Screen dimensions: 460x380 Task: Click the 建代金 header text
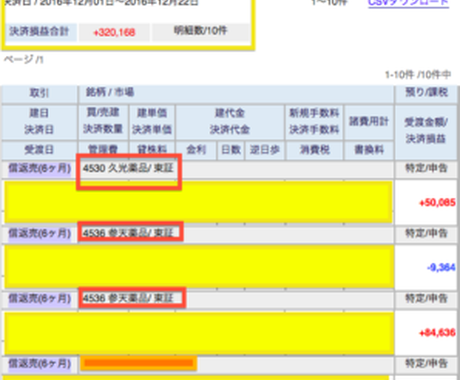(230, 113)
